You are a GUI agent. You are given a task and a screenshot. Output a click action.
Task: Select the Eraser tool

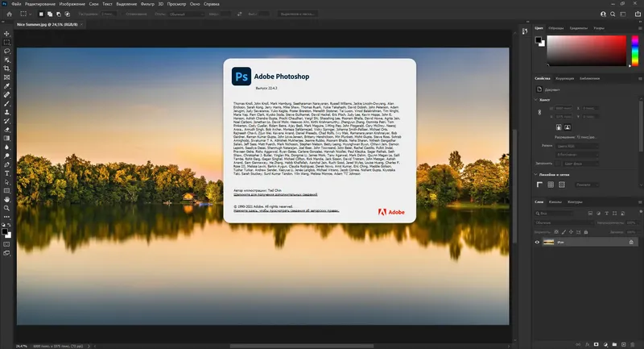pos(6,130)
